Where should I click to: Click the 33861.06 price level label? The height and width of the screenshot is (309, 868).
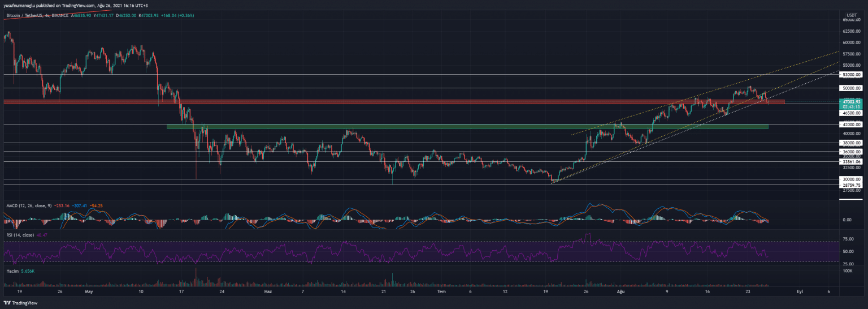tap(850, 161)
